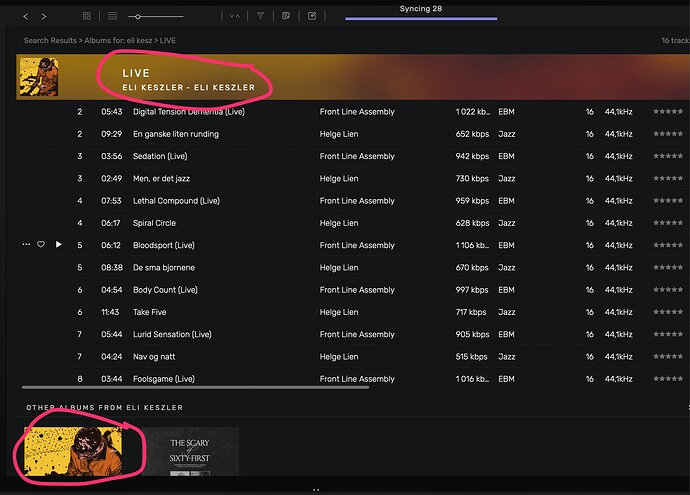Set star rating for Sedation (Live)
Image resolution: width=690 pixels, height=495 pixels.
tap(668, 156)
